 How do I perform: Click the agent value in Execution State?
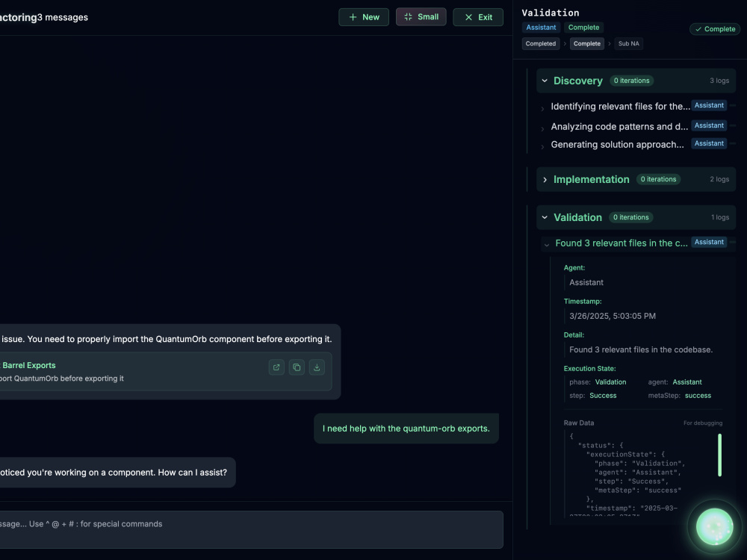(x=687, y=382)
